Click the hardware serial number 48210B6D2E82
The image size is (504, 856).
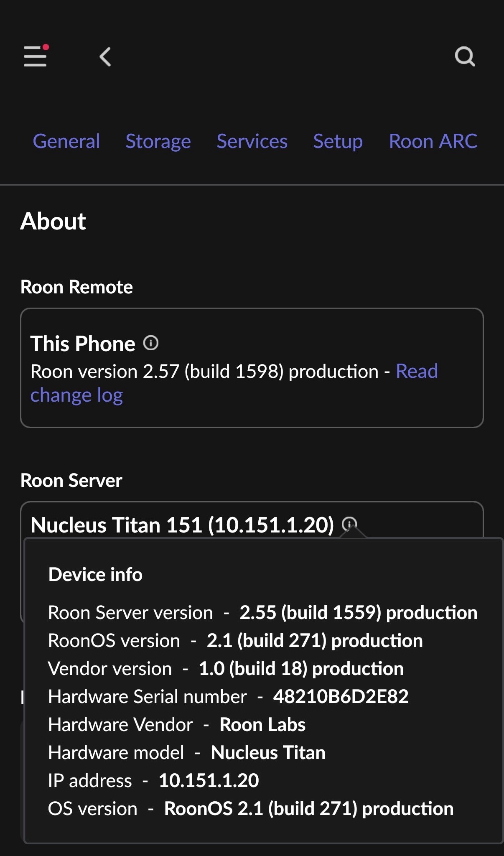click(341, 697)
